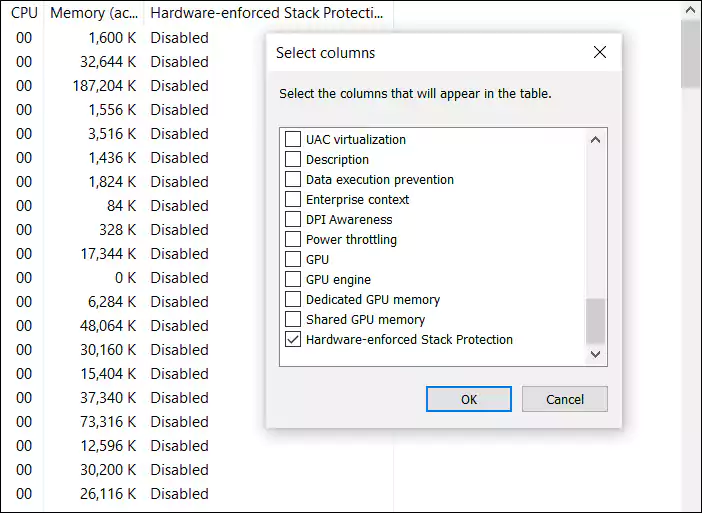Check the Description column option

point(293,159)
